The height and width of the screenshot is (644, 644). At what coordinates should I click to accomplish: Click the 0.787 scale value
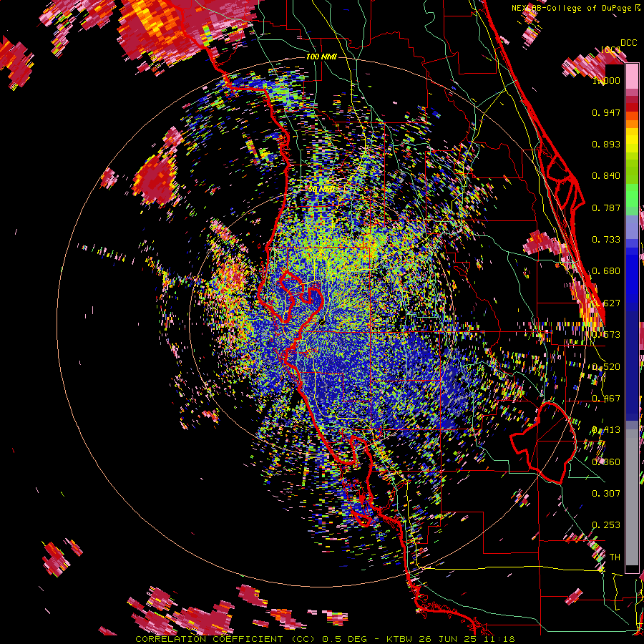click(606, 208)
